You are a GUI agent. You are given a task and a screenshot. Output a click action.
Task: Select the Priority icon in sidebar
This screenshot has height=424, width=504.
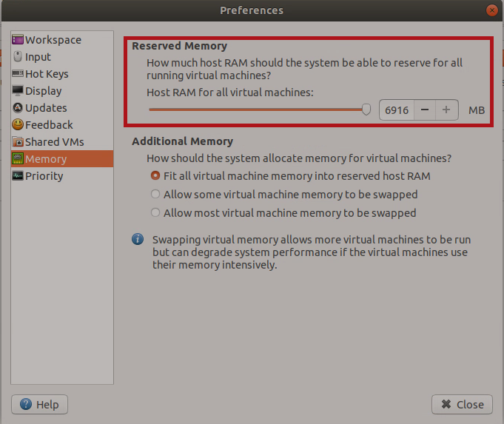18,176
